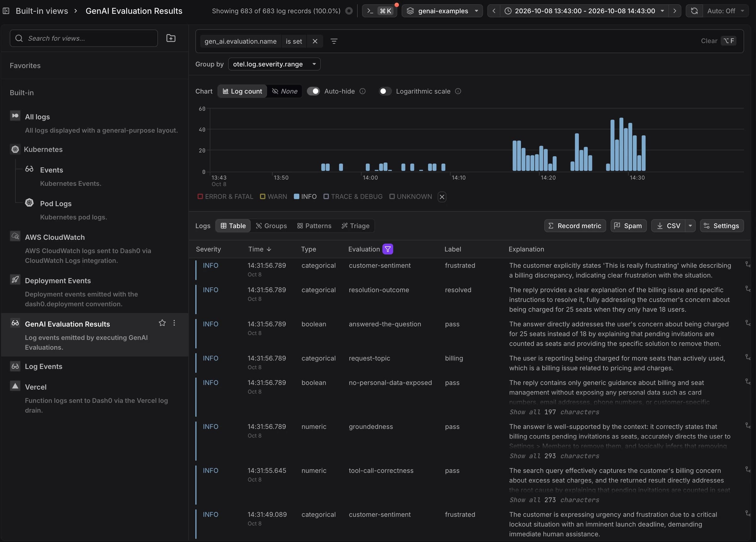Screen dimensions: 756x542
Task: Switch to the Patterns tab
Action: 314,226
